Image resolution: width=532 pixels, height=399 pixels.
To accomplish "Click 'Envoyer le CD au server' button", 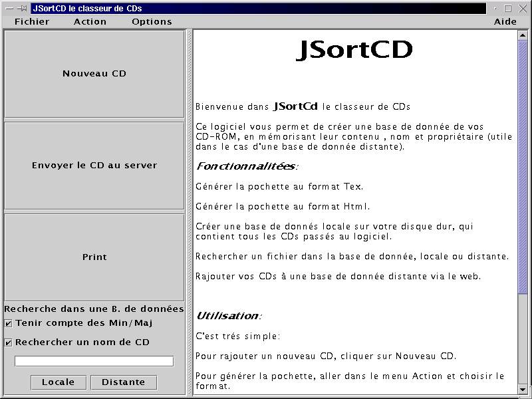I will (94, 166).
